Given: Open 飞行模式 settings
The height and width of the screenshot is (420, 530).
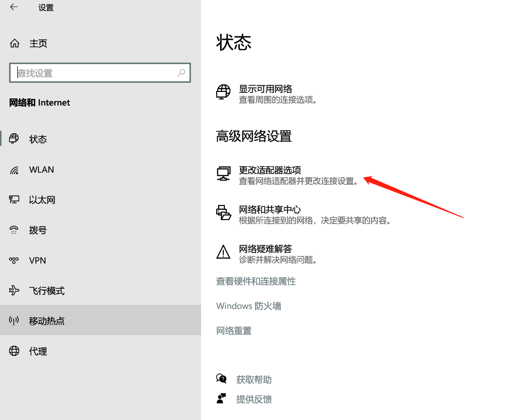Looking at the screenshot, I should click(x=101, y=291).
